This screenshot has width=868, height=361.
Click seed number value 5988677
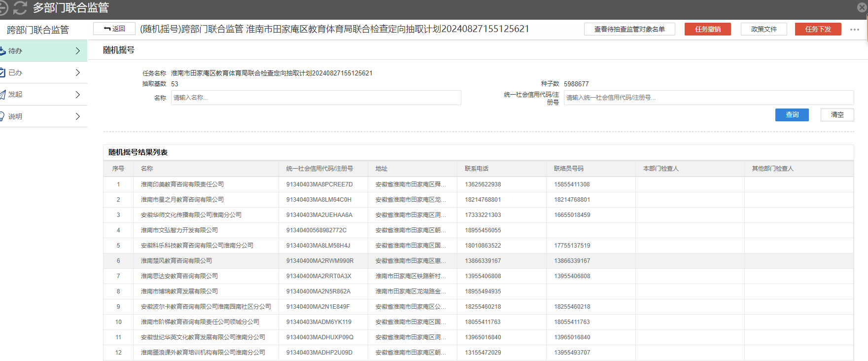pos(576,84)
